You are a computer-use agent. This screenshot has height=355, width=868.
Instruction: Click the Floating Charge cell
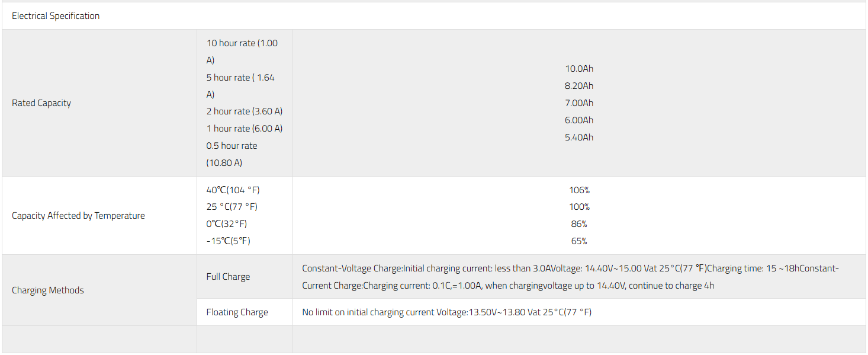pyautogui.click(x=237, y=312)
